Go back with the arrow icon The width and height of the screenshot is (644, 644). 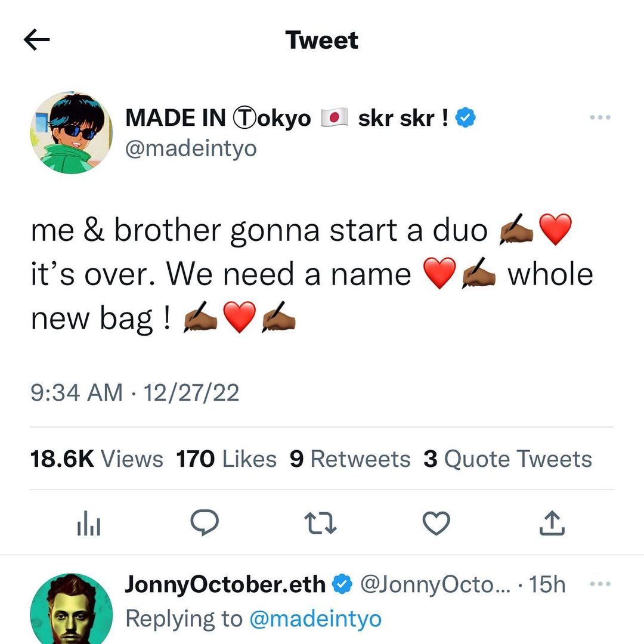[x=37, y=40]
